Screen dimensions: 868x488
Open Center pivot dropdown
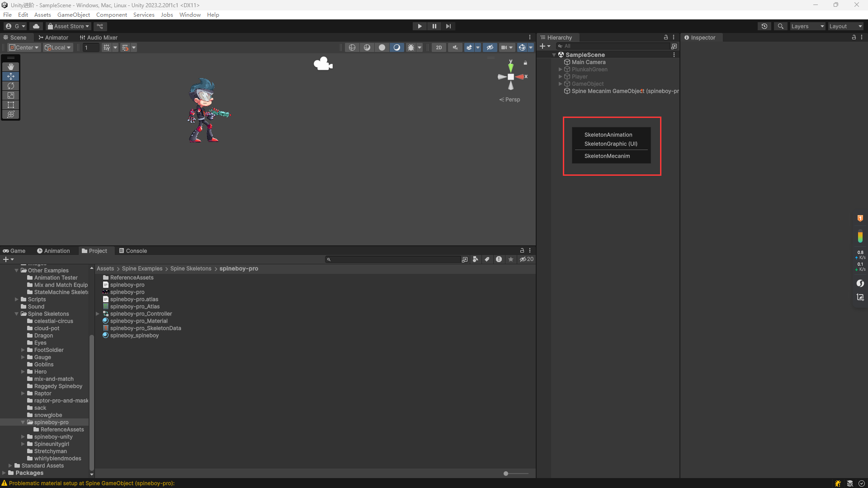pyautogui.click(x=24, y=47)
